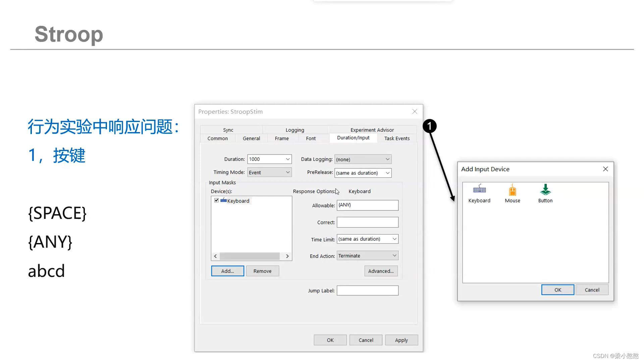The image size is (644, 362).
Task: Switch to the Task Events tab
Action: point(397,138)
